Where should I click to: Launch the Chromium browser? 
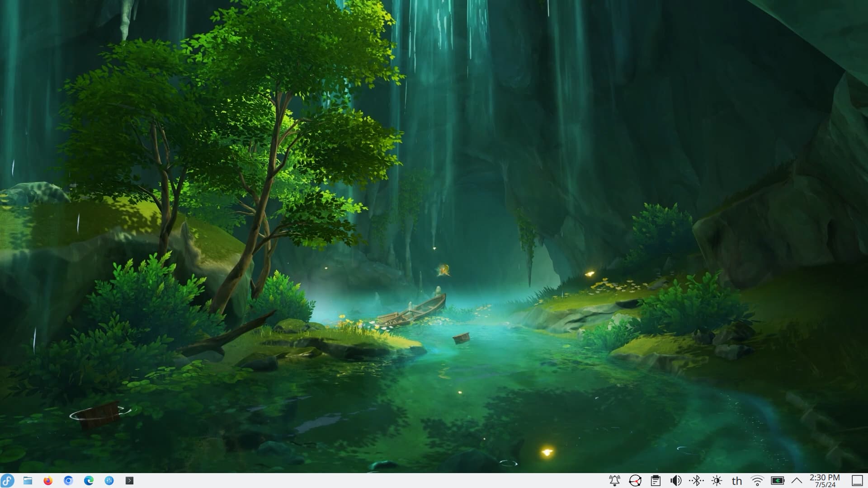(x=68, y=480)
